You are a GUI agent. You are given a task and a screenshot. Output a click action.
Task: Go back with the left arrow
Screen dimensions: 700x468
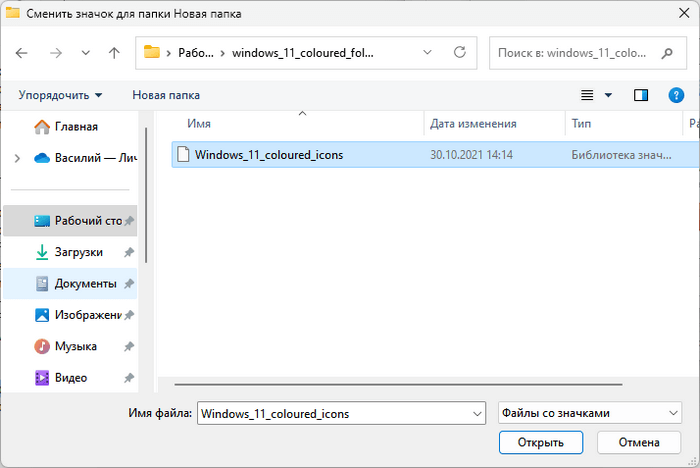[x=21, y=53]
